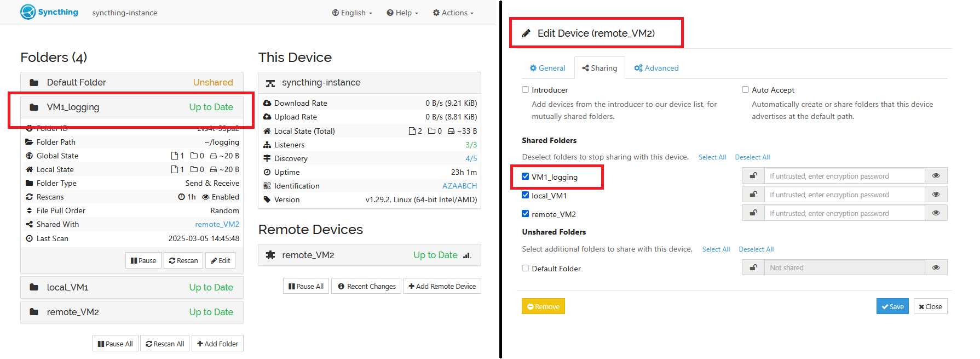Click the Identification QR code icon
Image resolution: width=980 pixels, height=359 pixels.
click(267, 186)
